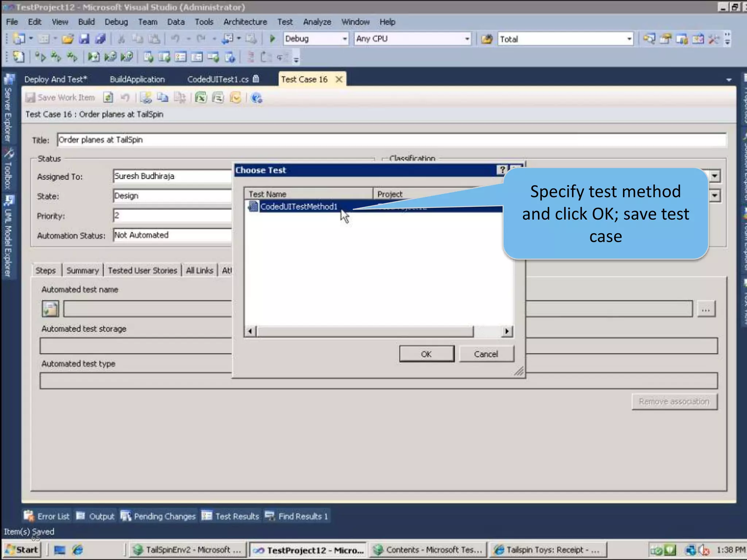
Task: Expand the Any CPU platform dropdown
Action: click(467, 39)
